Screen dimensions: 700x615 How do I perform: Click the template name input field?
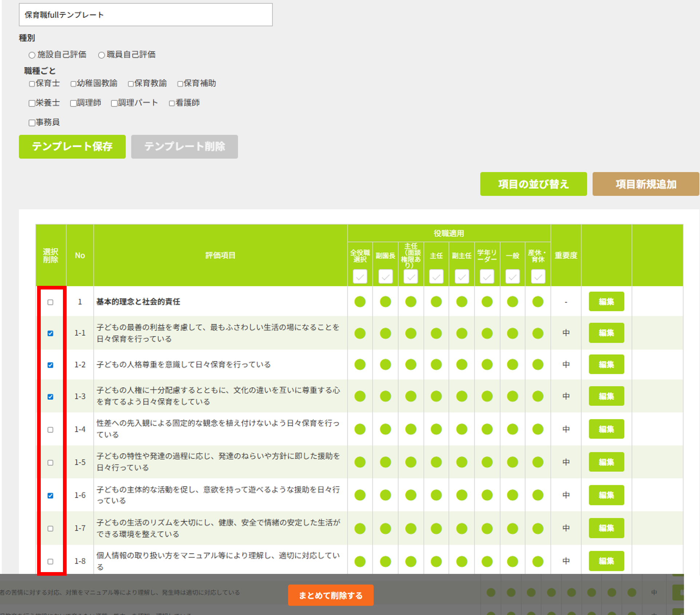coord(146,15)
